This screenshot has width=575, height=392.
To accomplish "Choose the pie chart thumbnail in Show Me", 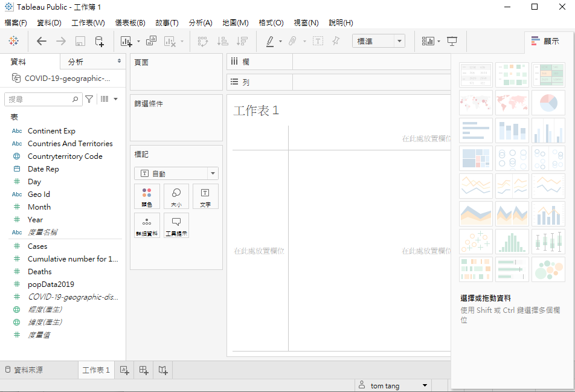I will click(x=548, y=103).
